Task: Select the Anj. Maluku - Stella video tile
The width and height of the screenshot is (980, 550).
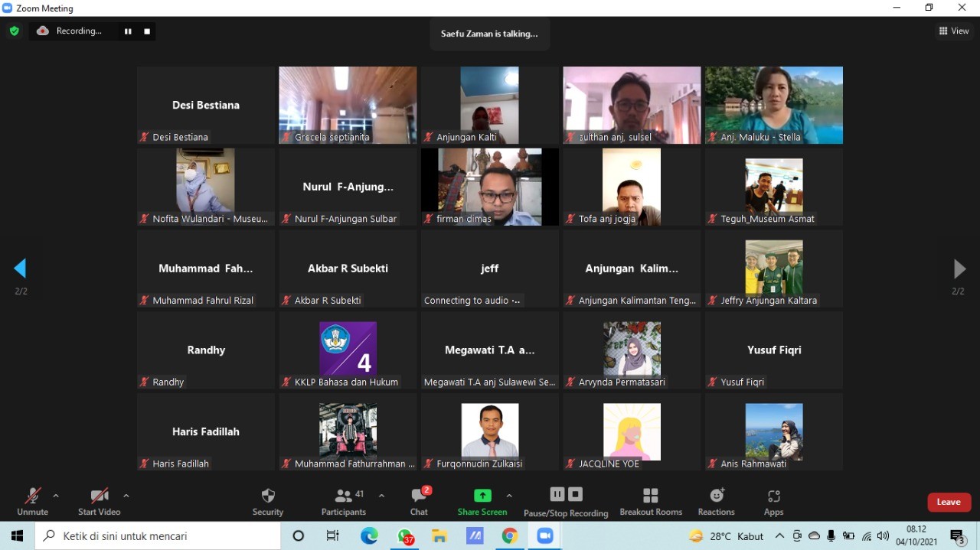Action: 774,105
